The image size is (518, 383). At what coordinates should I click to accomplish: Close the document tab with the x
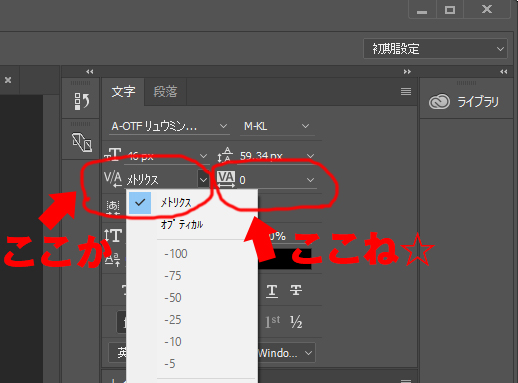[x=8, y=80]
